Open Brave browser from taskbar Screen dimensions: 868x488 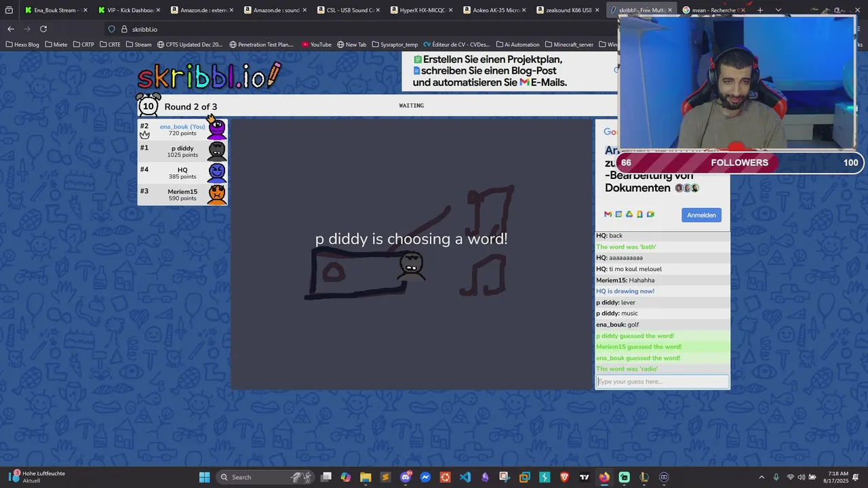(x=564, y=477)
